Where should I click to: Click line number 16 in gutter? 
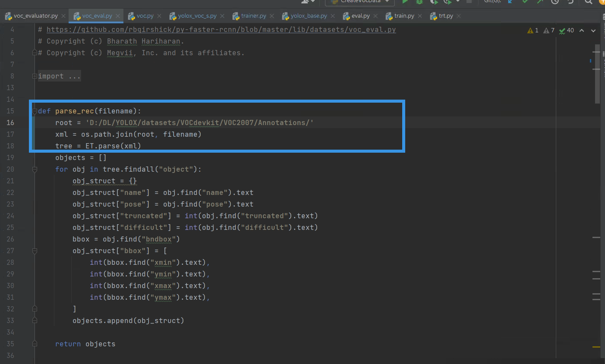[x=10, y=123]
